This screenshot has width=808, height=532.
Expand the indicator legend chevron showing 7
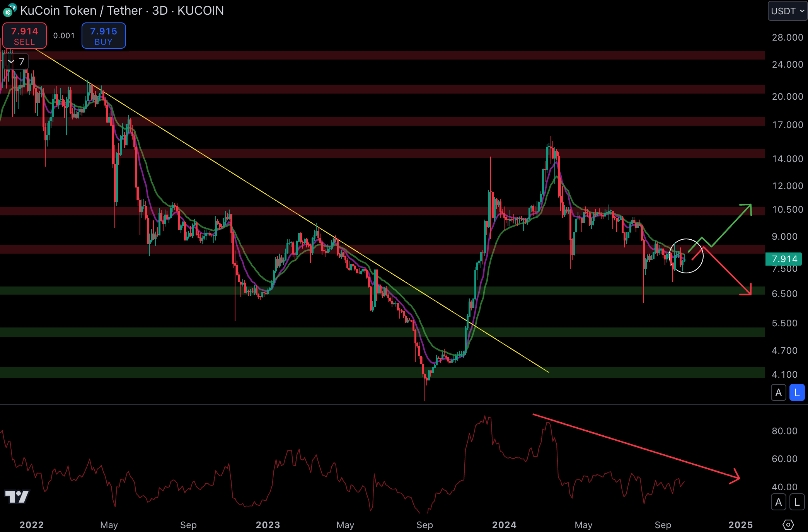coord(11,61)
